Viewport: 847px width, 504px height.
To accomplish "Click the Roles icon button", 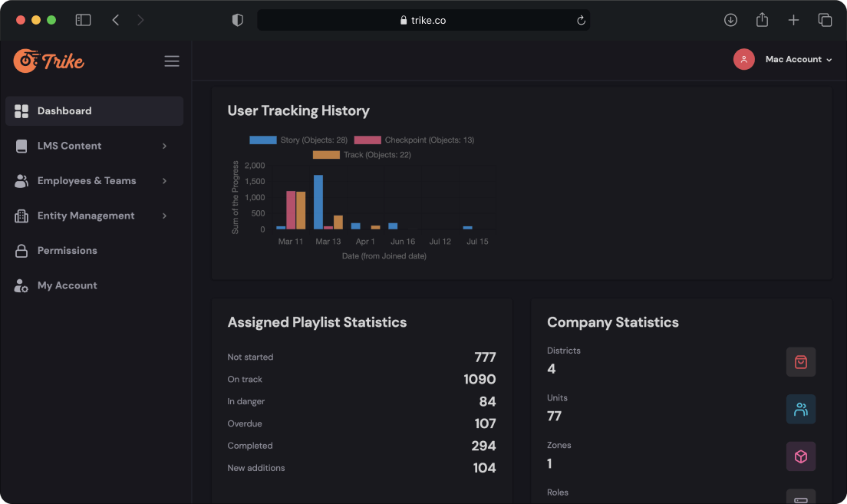I will (x=800, y=496).
